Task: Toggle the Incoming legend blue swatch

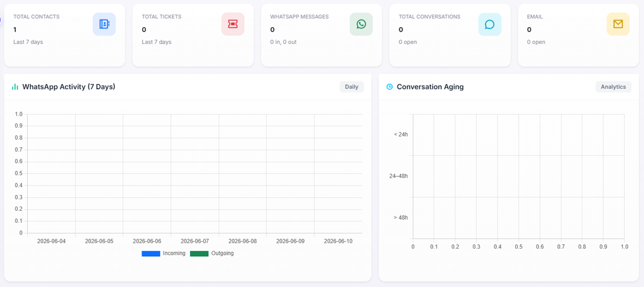Action: (x=151, y=254)
